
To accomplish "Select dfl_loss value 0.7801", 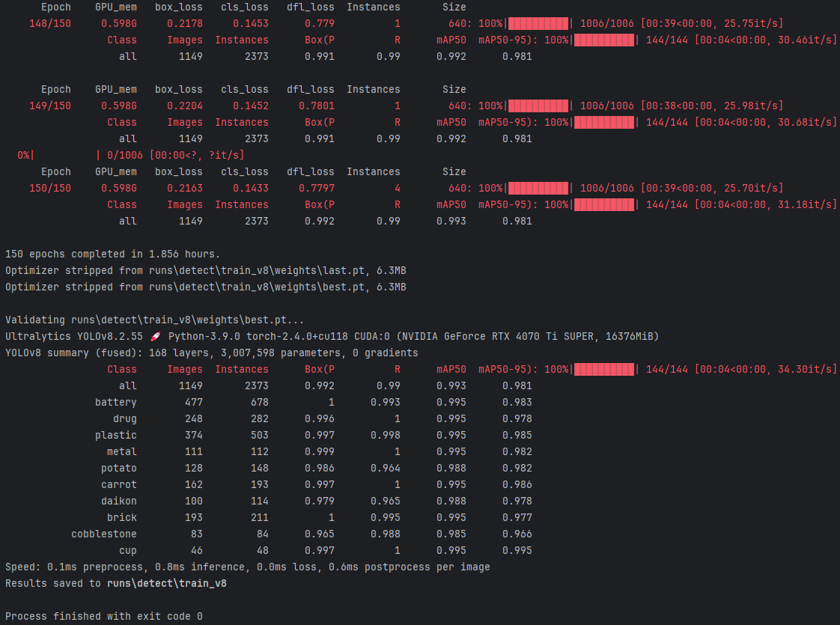I will pyautogui.click(x=317, y=106).
